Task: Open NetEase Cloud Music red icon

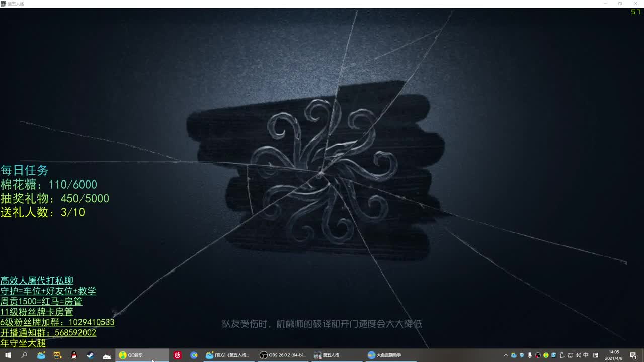Action: tap(177, 355)
